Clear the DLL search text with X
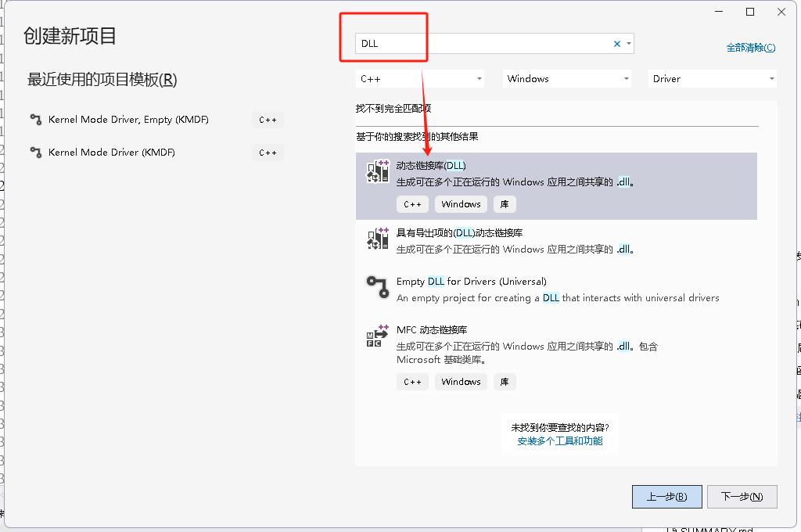This screenshot has width=801, height=532. coord(617,44)
